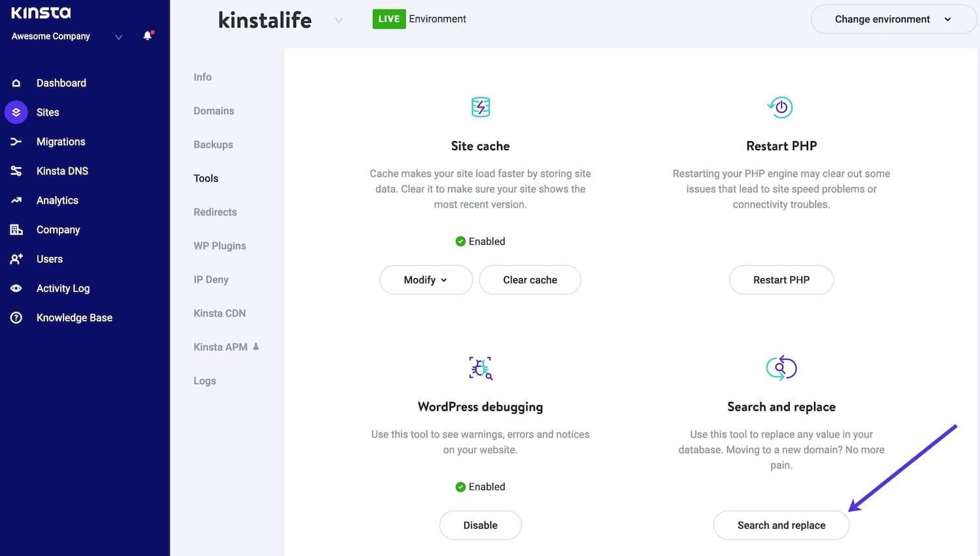Expand the kinstalife site selector chevron
Image resolution: width=980 pixels, height=556 pixels.
338,20
